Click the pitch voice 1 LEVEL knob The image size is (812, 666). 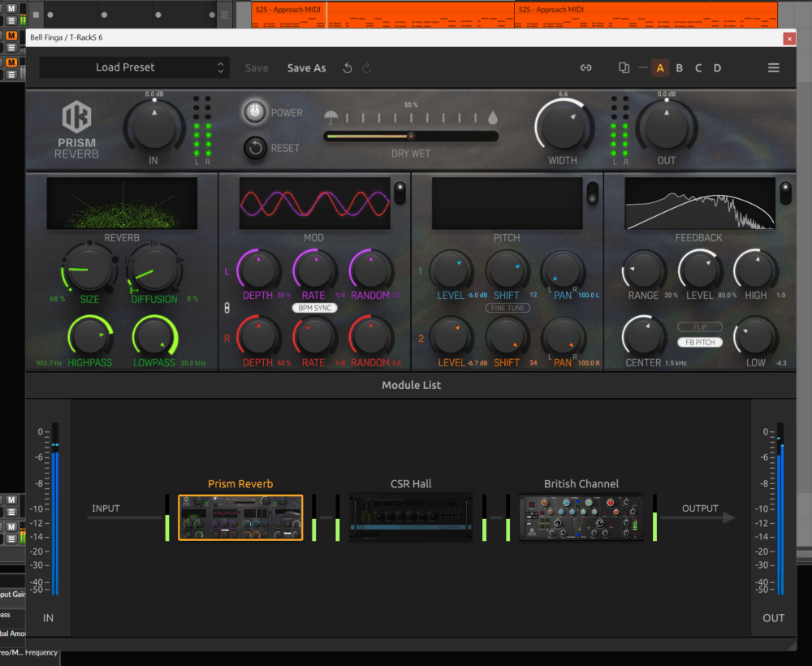(451, 270)
